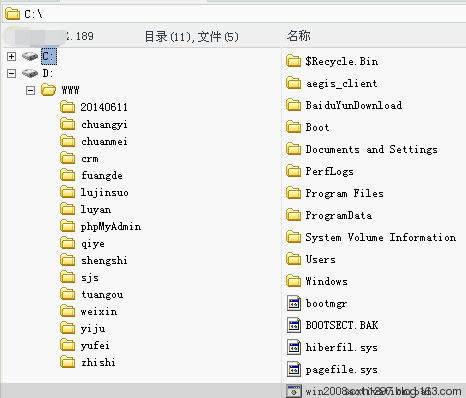Click the BaiduYunDownload folder icon
466x398 pixels.
pos(294,105)
